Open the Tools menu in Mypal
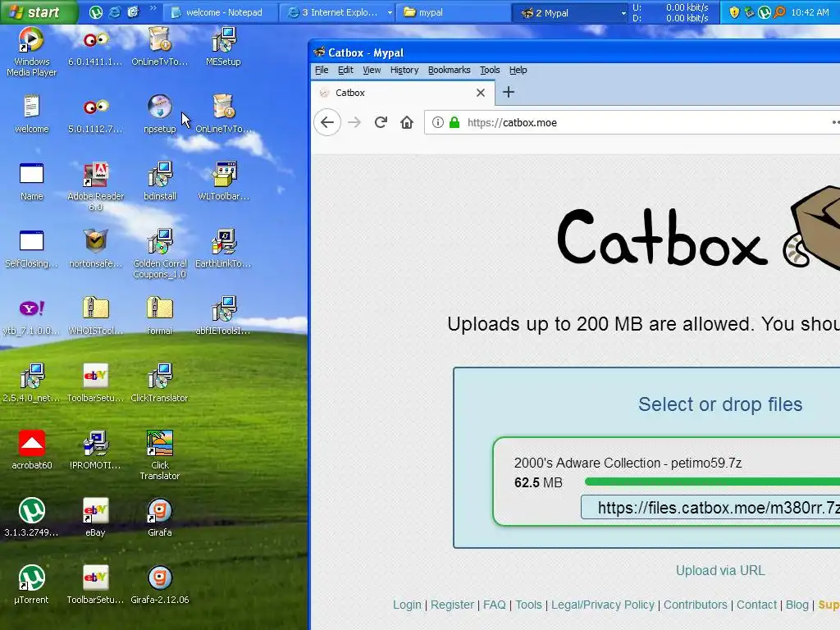 (x=490, y=70)
